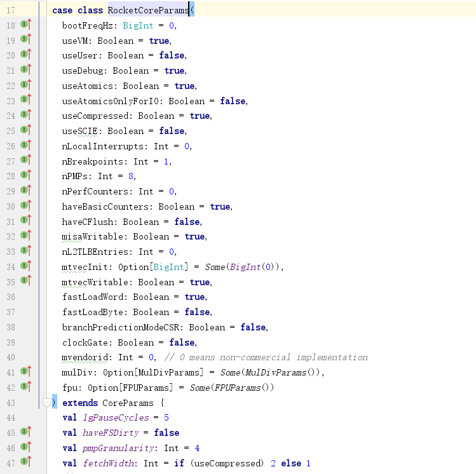Image resolution: width=476 pixels, height=474 pixels.
Task: Click implements-member gutter icon on line 30
Action: click(26, 205)
